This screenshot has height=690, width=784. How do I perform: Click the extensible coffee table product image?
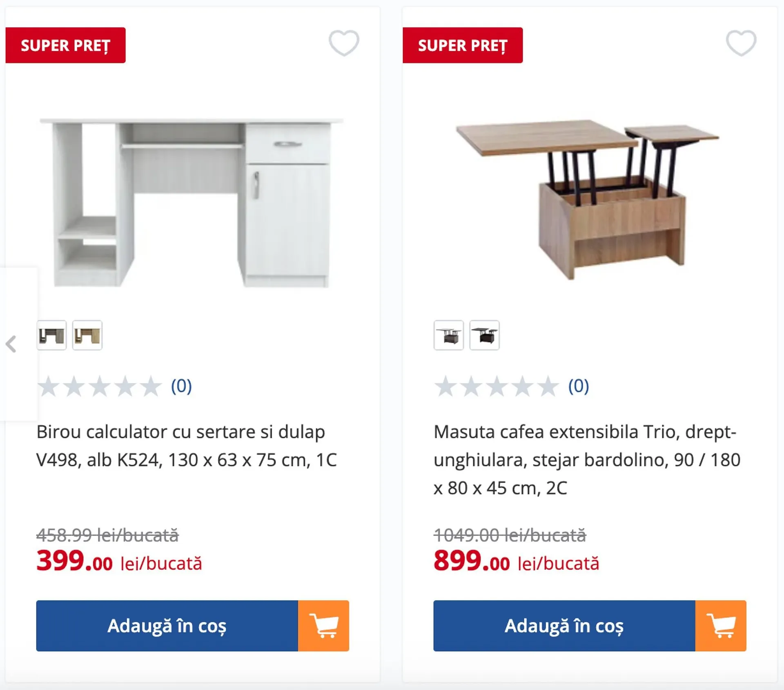(x=587, y=198)
